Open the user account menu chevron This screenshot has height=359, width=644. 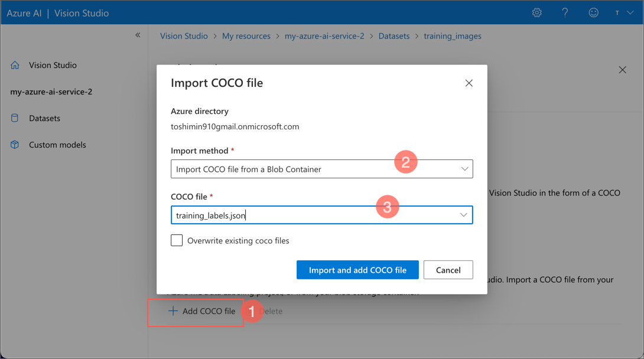630,13
